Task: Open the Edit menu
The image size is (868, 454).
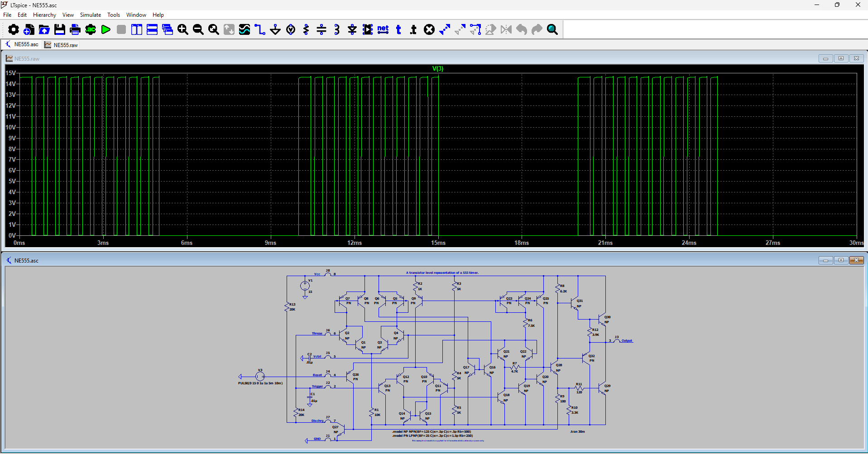Action: coord(22,15)
